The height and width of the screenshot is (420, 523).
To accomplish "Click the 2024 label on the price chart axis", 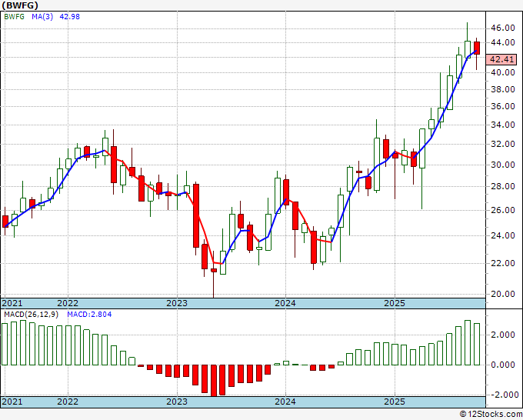I will [285, 304].
